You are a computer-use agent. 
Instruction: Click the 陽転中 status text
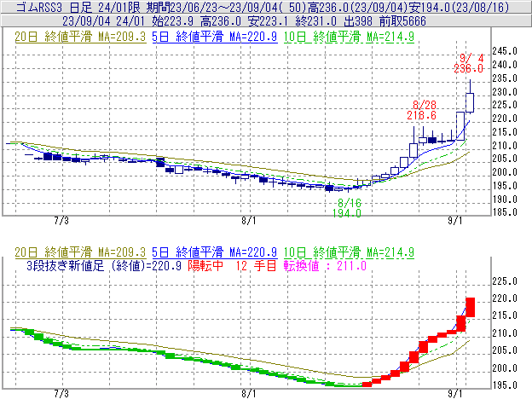205,265
